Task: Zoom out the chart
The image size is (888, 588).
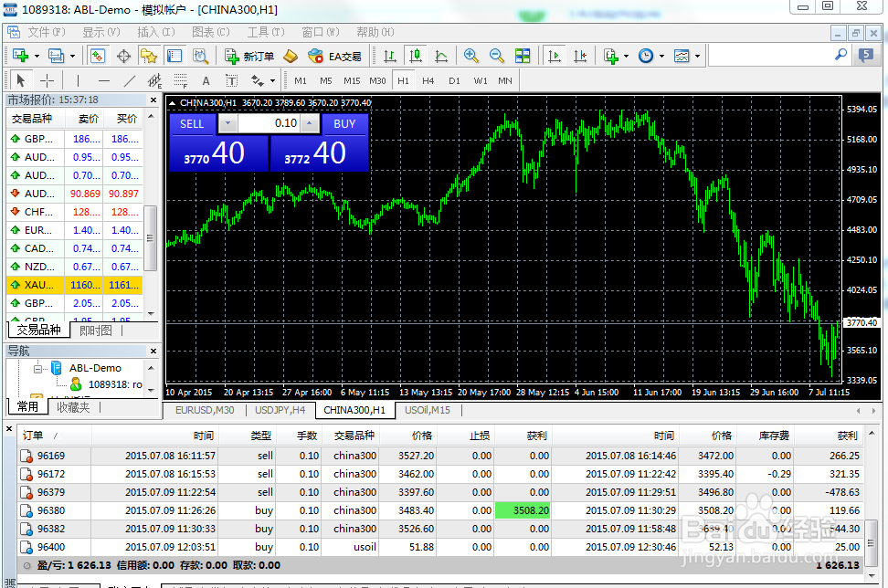Action: tap(497, 56)
